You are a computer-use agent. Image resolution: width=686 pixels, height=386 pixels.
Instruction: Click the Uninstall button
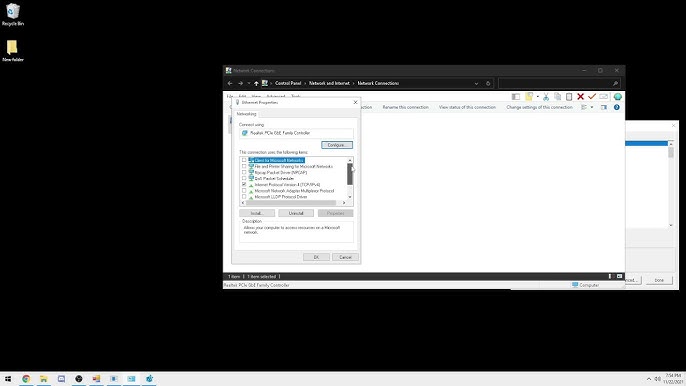(x=296, y=213)
